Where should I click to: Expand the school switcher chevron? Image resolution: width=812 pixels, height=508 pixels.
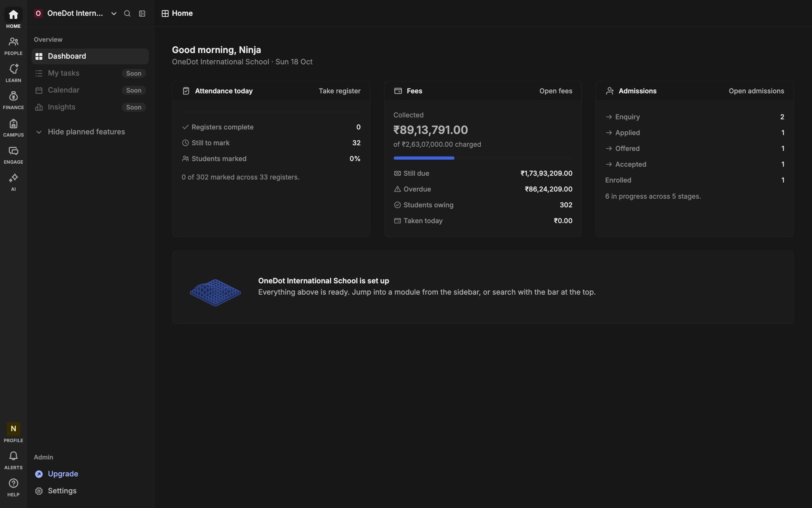114,13
